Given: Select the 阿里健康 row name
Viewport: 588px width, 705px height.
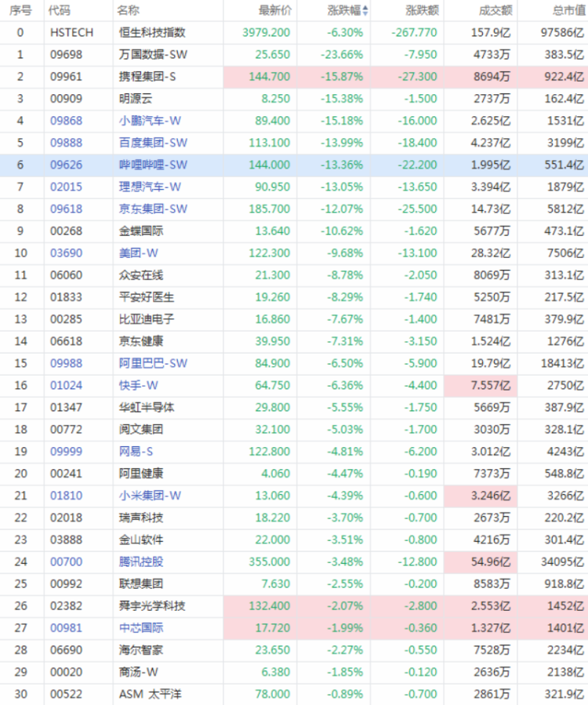Looking at the screenshot, I should tap(140, 474).
